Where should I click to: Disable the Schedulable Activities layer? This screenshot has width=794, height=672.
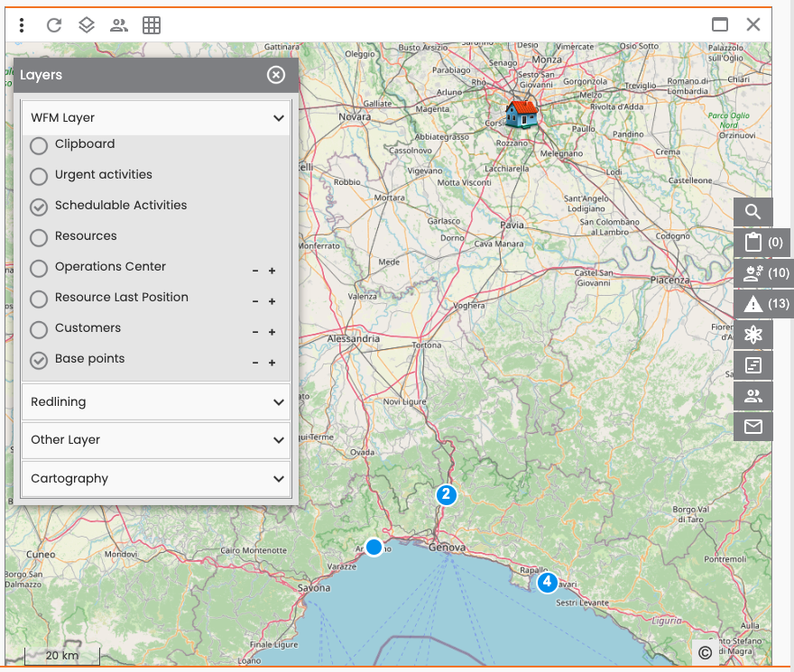coord(39,207)
